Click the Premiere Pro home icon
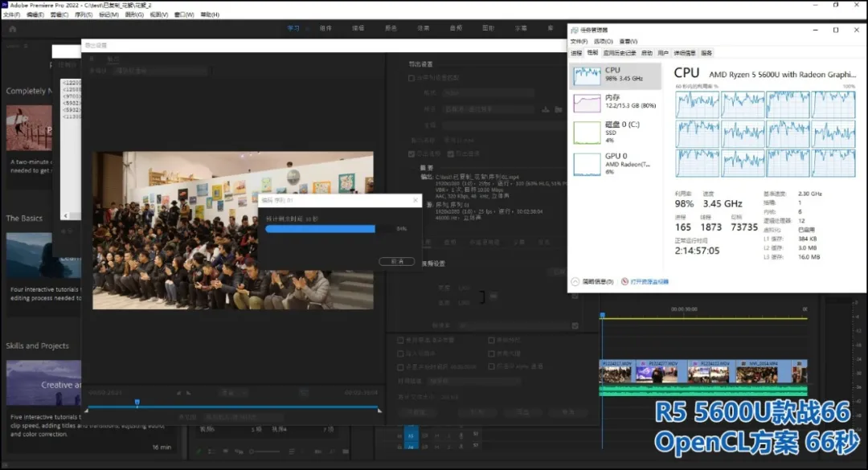Image resolution: width=868 pixels, height=470 pixels. (x=13, y=29)
